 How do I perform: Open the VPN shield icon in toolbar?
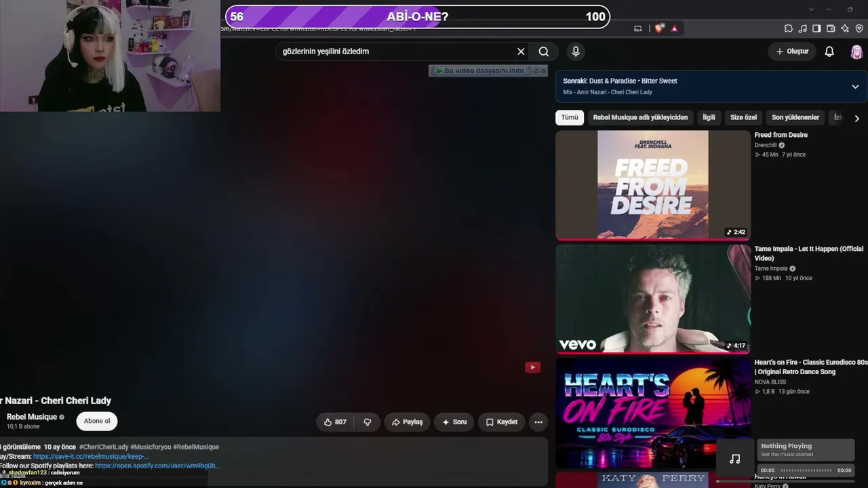(859, 28)
